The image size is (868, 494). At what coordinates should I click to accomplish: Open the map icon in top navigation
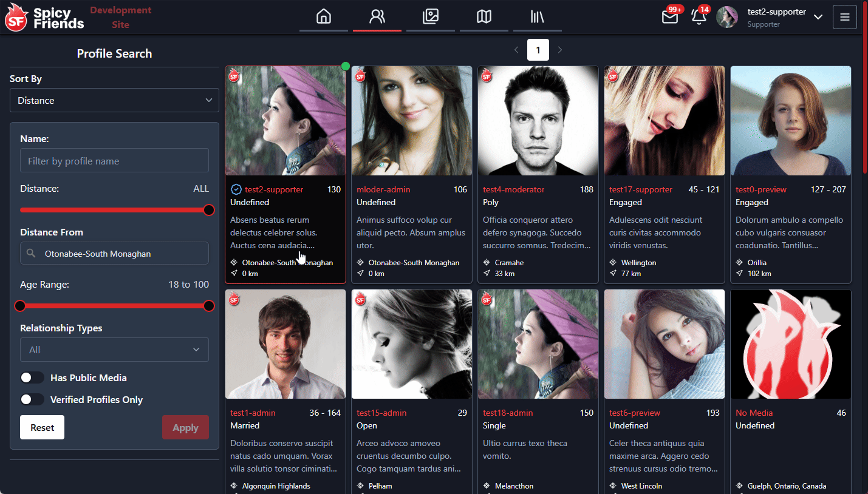484,16
